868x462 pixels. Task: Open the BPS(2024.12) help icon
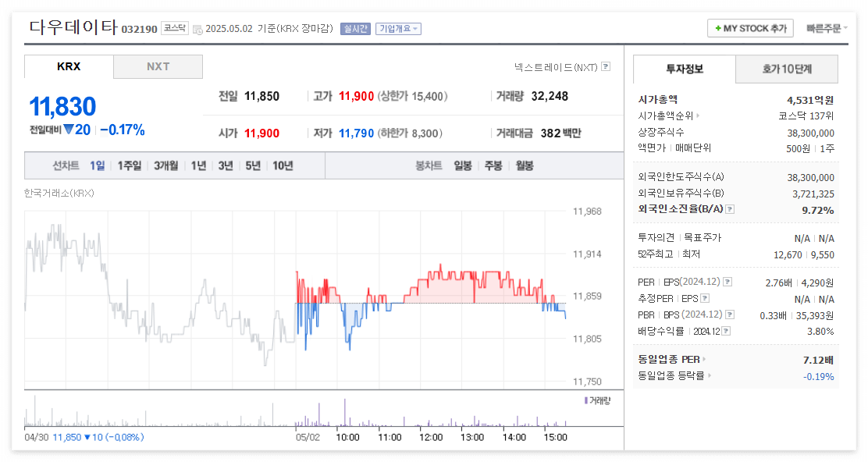[730, 315]
